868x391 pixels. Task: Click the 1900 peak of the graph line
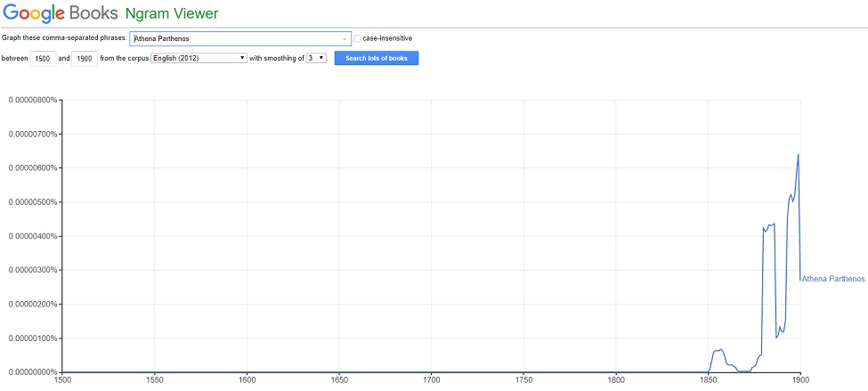pyautogui.click(x=798, y=154)
